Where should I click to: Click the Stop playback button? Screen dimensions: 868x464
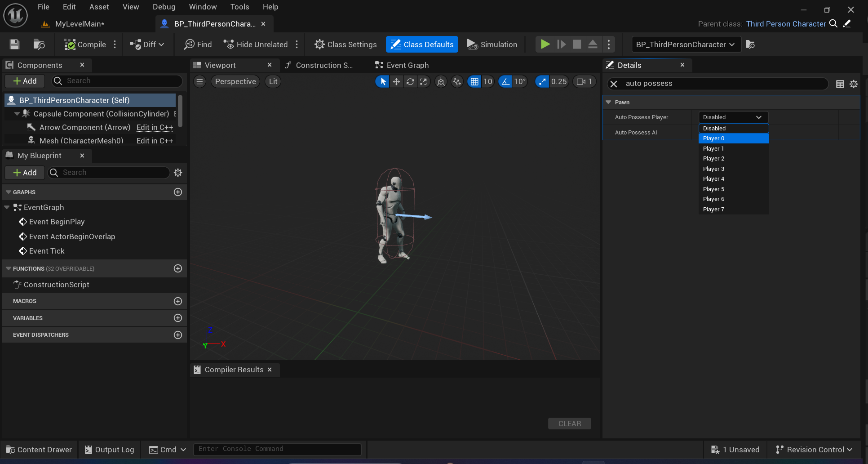point(577,44)
